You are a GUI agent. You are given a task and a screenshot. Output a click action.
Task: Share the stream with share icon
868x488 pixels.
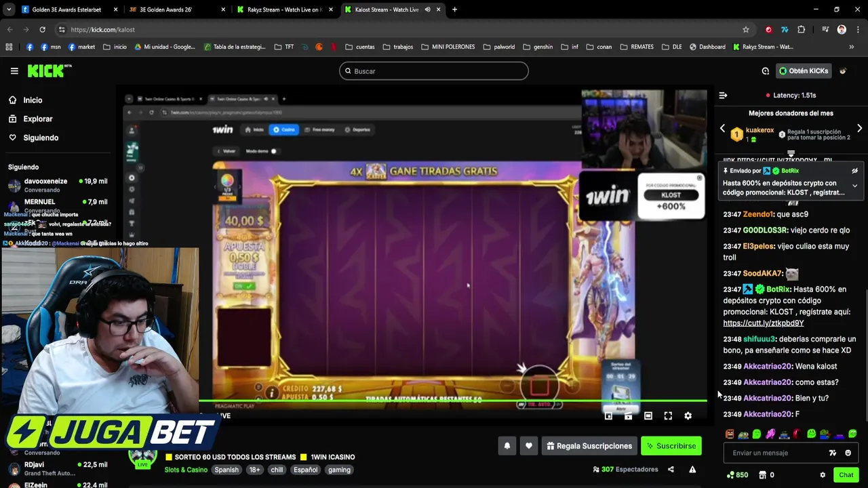coord(671,469)
